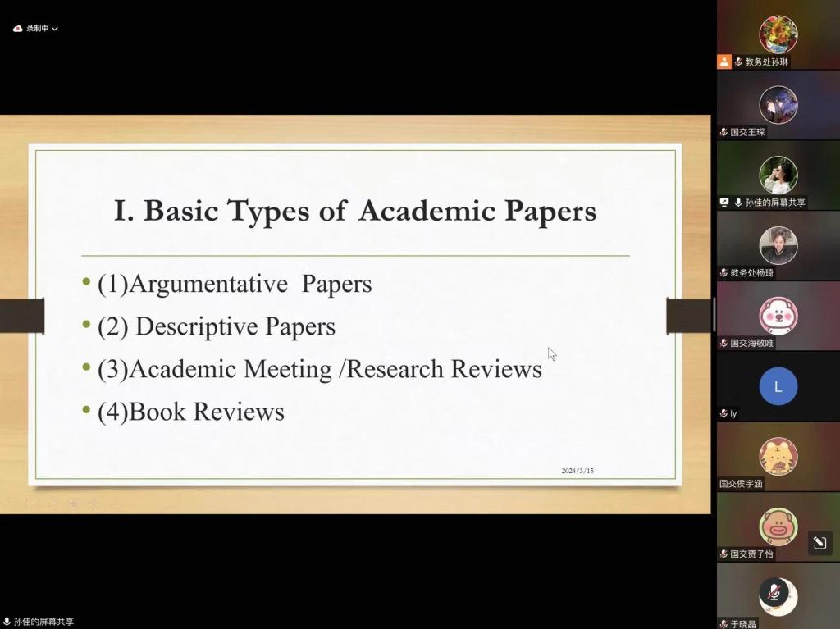Select the 国交侯宇涵 tiger avatar

[x=778, y=457]
